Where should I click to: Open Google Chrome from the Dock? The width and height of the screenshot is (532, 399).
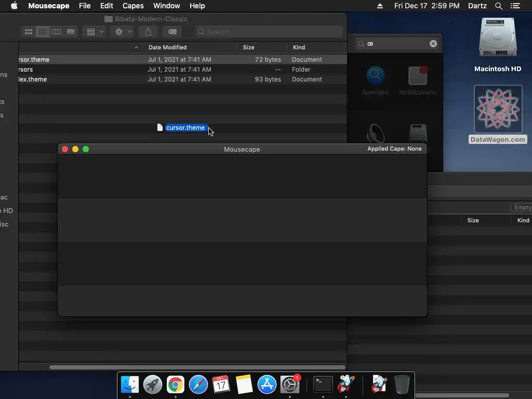point(176,384)
